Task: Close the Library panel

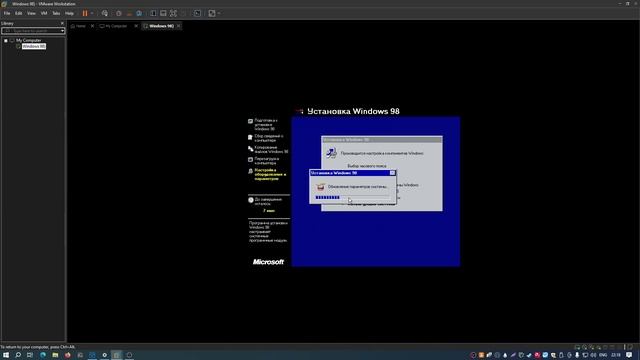Action: tap(62, 23)
